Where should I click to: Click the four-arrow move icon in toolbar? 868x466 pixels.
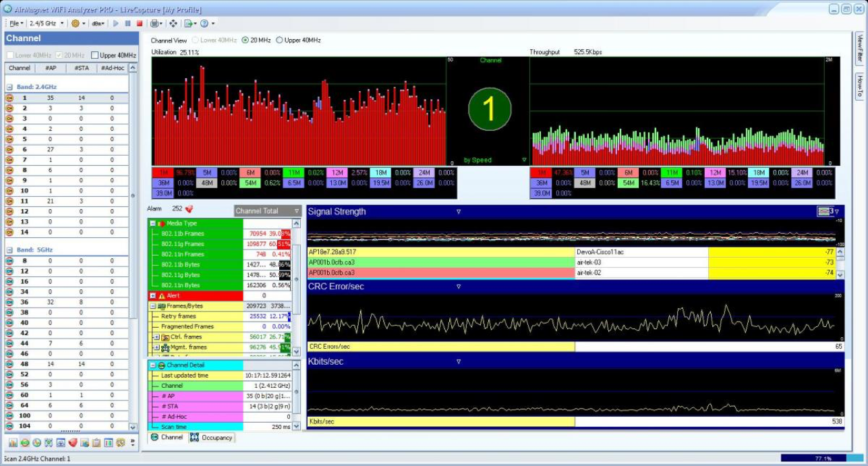[173, 24]
